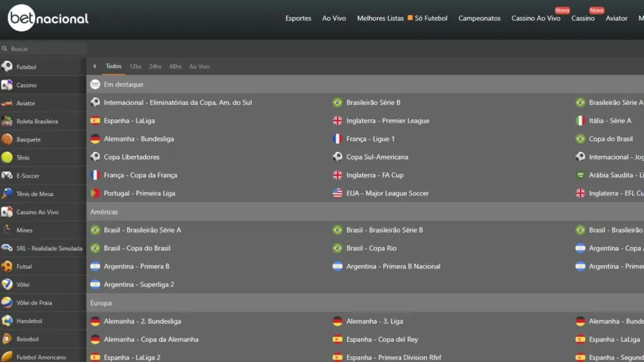
Task: Click the USA flag beside Major League Soccer
Action: [337, 193]
